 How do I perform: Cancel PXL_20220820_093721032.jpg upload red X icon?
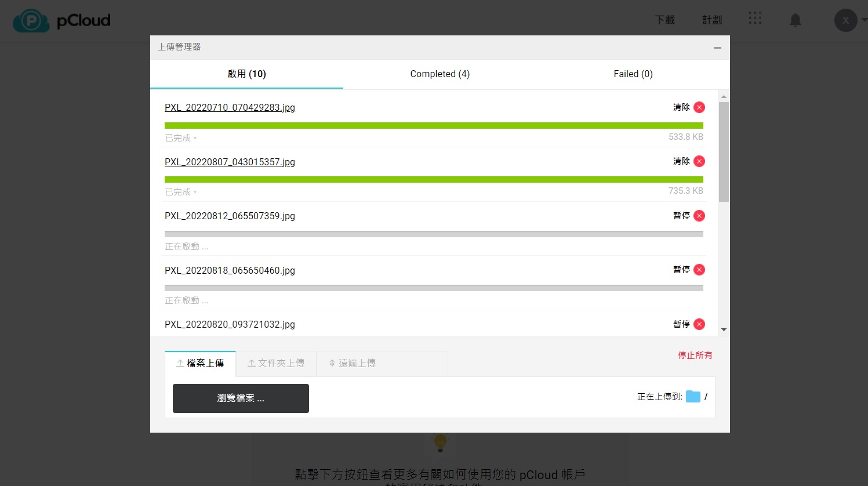pos(699,324)
